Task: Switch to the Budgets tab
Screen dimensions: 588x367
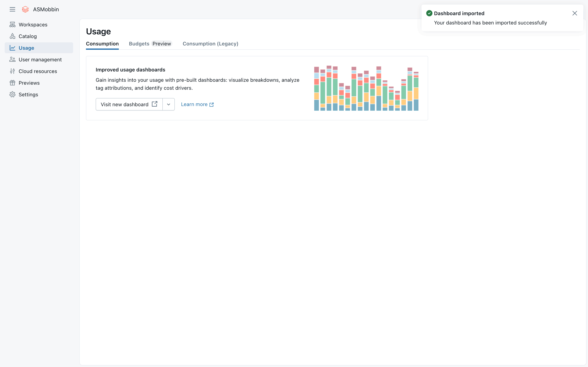Action: point(139,44)
